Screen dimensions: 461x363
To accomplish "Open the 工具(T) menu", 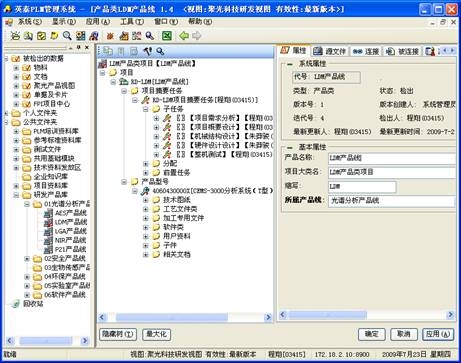I will click(x=132, y=22).
